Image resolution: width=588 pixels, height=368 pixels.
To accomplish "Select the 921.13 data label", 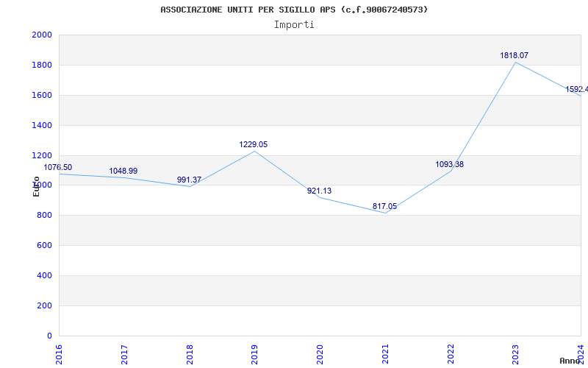I will point(320,191).
